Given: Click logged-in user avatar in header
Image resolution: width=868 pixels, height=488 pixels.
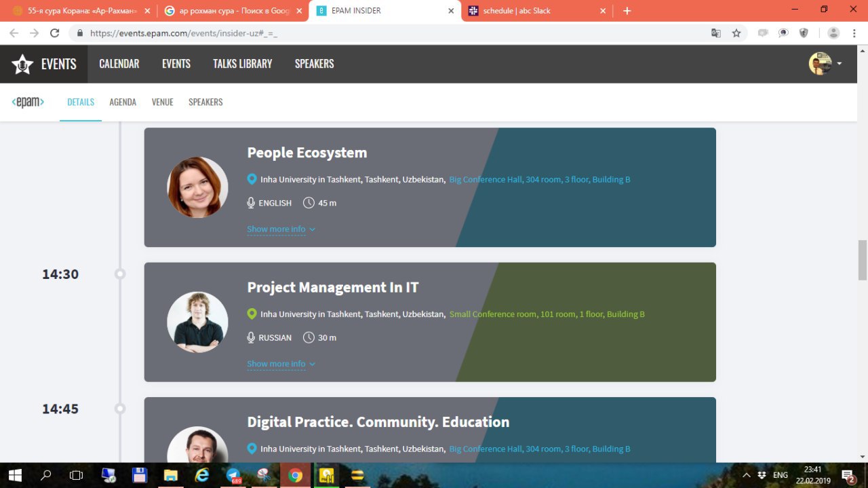Looking at the screenshot, I should (x=821, y=64).
